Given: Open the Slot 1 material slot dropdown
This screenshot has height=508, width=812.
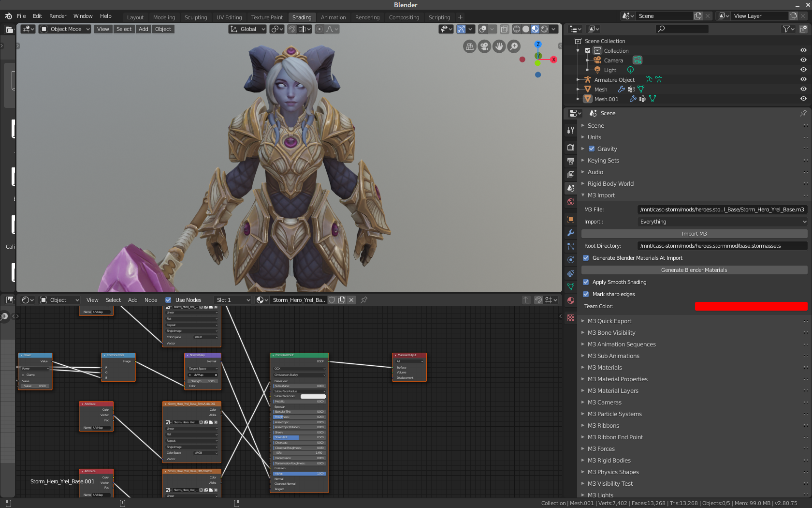Looking at the screenshot, I should click(232, 299).
